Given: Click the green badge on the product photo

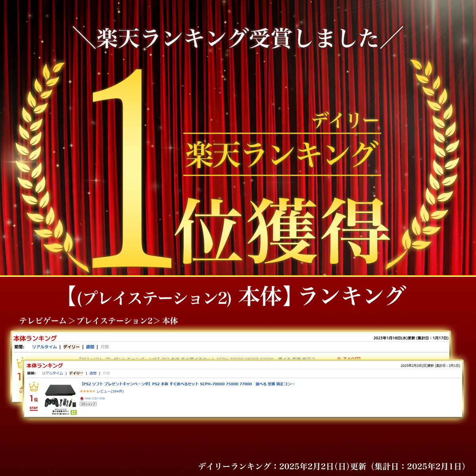Looking at the screenshot, I should tap(73, 412).
